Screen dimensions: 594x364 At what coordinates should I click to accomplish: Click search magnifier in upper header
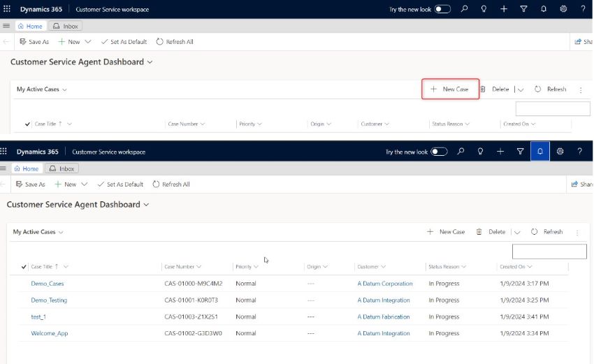(464, 8)
